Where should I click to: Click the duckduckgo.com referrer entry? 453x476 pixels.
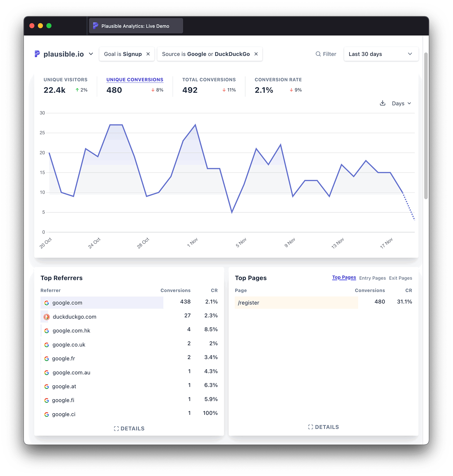tap(74, 317)
